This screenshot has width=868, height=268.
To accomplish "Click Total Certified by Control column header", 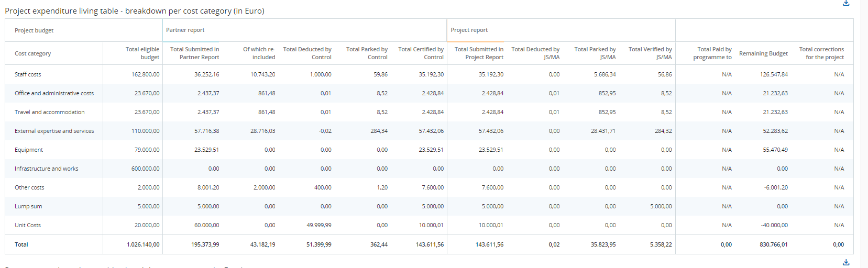I will point(421,53).
